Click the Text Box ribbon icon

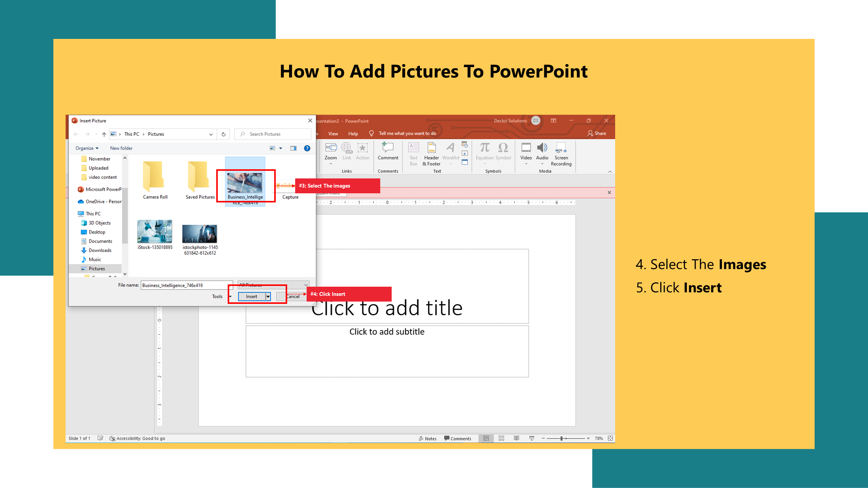coord(413,154)
